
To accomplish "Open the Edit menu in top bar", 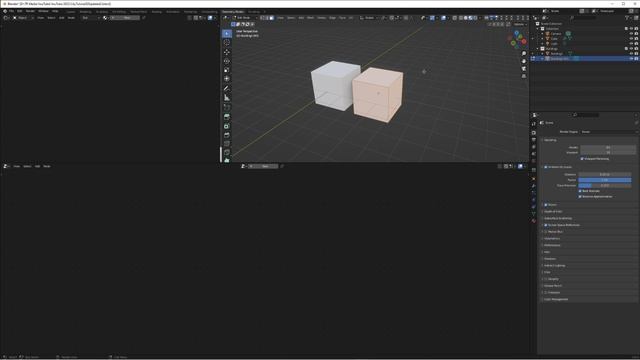I will click(20, 11).
